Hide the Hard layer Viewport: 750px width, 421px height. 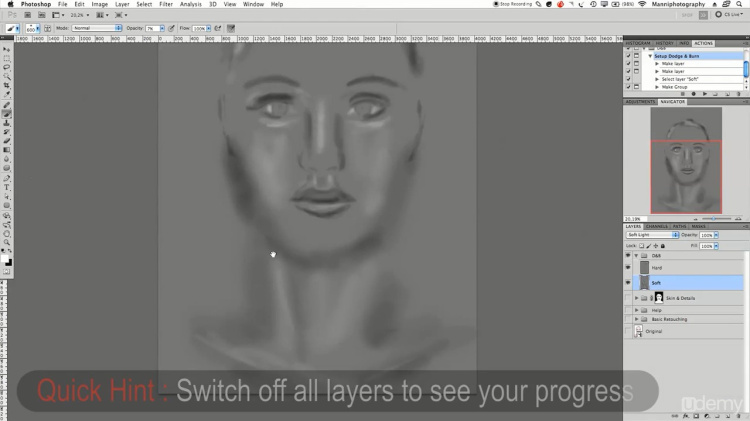click(628, 267)
